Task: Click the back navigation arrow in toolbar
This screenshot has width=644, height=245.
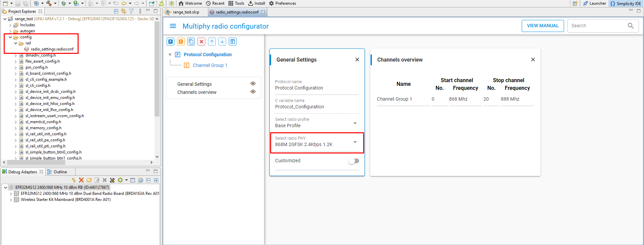Action: pos(124,3)
